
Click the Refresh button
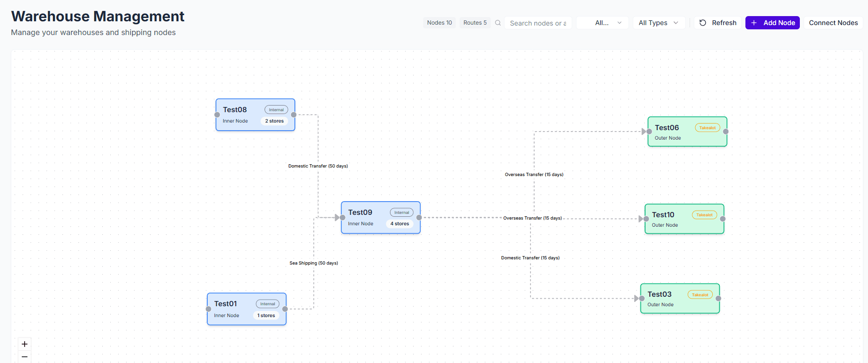[x=717, y=23]
